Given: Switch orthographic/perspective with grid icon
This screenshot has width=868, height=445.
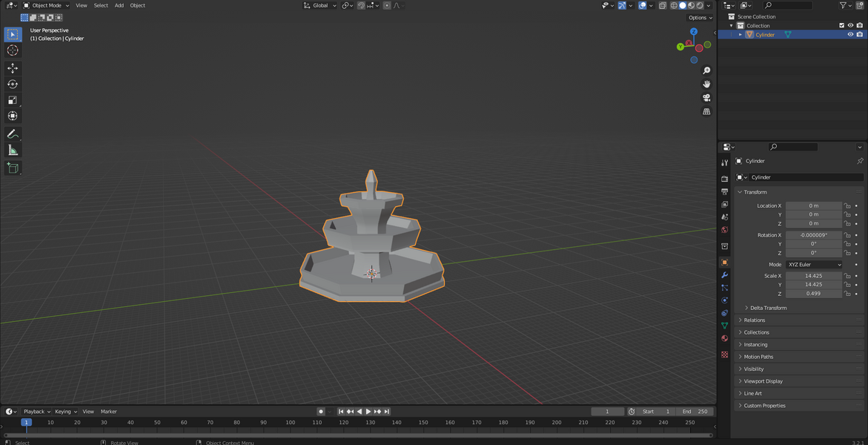Looking at the screenshot, I should pyautogui.click(x=706, y=111).
